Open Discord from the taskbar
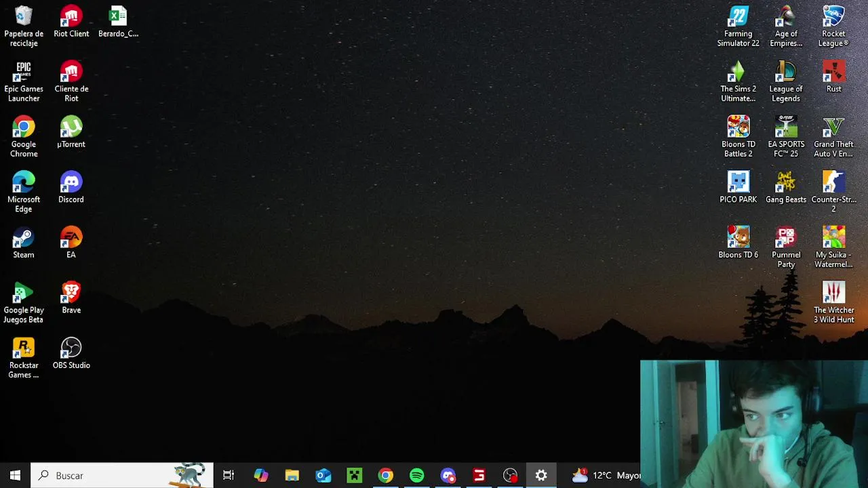Screen dimensions: 868x488 click(x=448, y=476)
